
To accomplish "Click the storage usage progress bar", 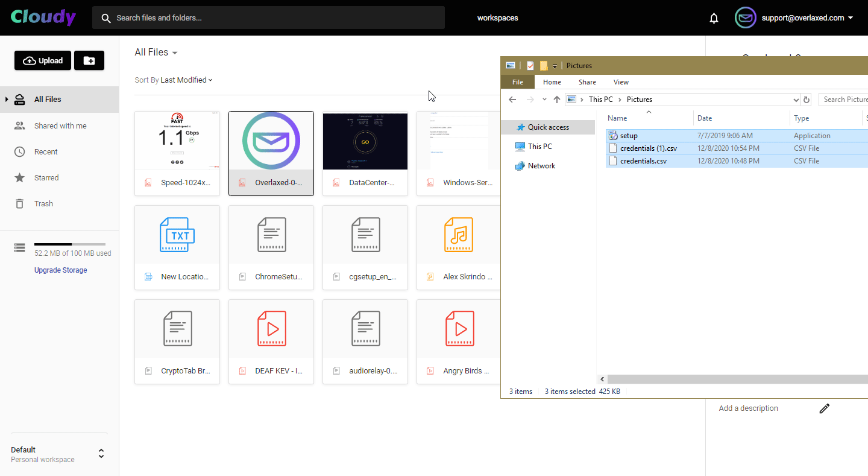I will 70,244.
